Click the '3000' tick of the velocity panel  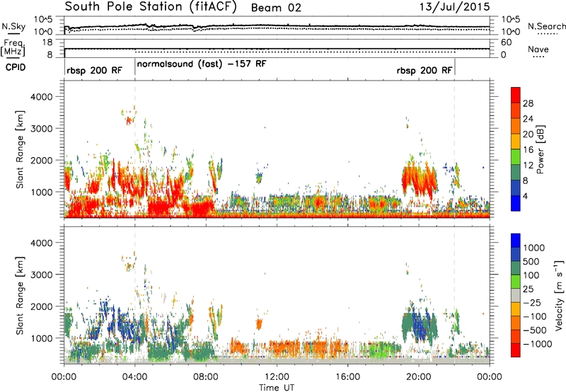coord(41,275)
